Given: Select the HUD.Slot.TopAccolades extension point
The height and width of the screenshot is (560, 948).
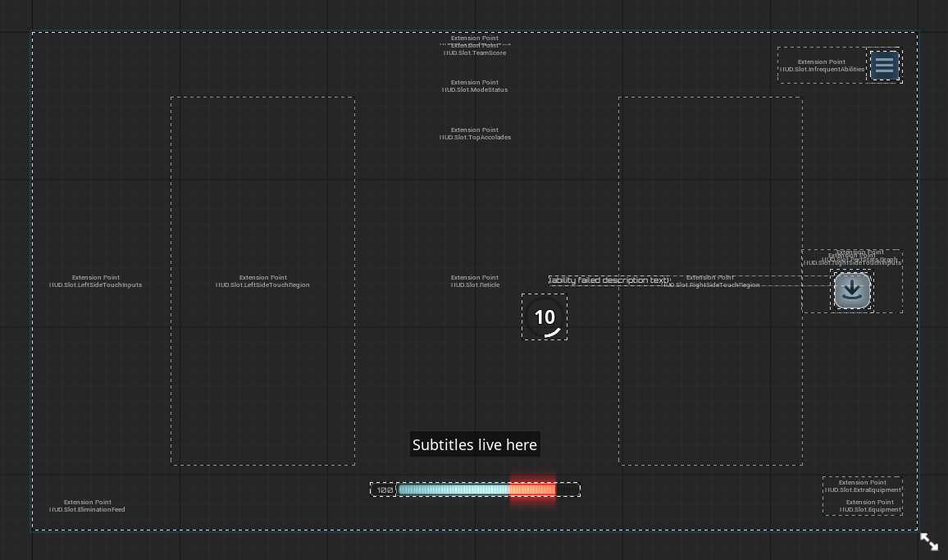Looking at the screenshot, I should coord(475,134).
